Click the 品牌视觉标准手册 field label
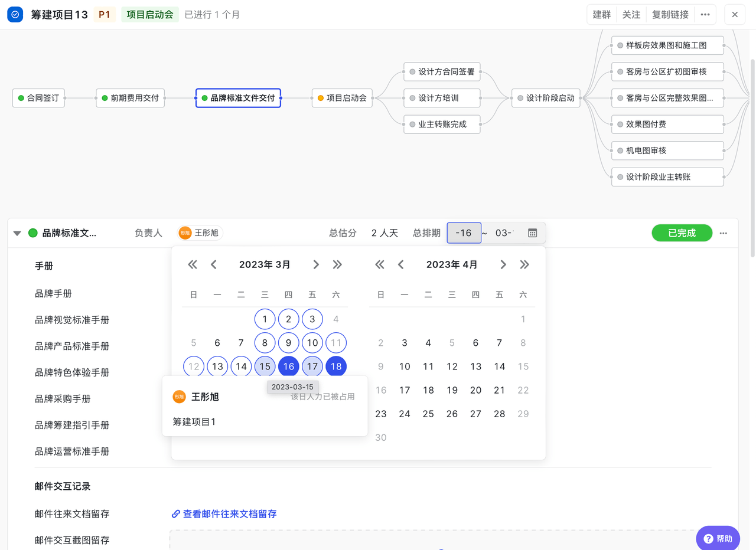Image resolution: width=756 pixels, height=550 pixels. [x=72, y=320]
